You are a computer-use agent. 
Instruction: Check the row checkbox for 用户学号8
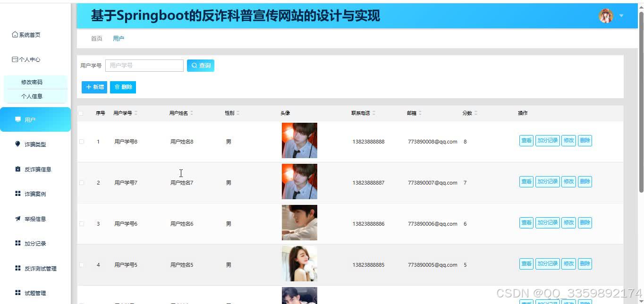(81, 142)
